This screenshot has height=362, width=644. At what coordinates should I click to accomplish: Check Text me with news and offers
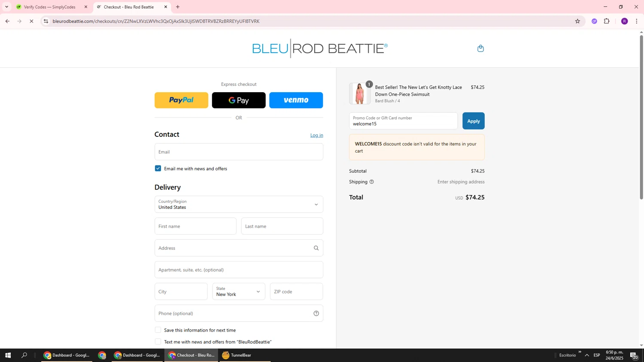pyautogui.click(x=158, y=342)
